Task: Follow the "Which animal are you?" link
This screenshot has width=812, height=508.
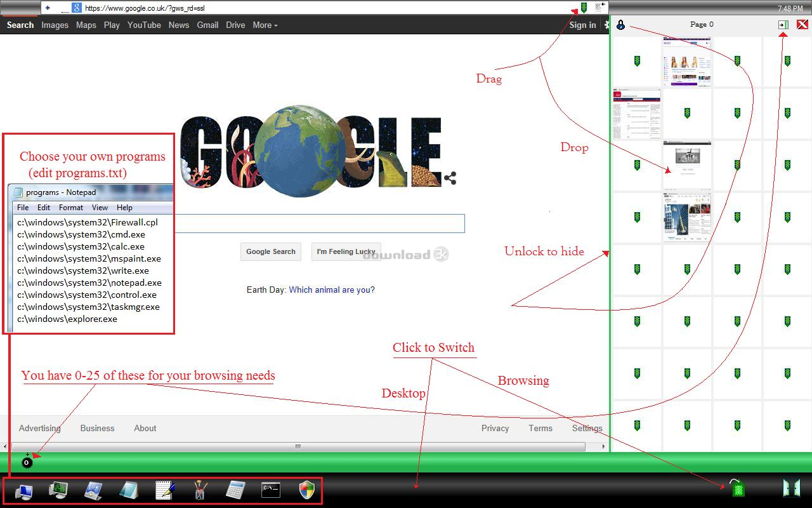Action: click(x=331, y=290)
